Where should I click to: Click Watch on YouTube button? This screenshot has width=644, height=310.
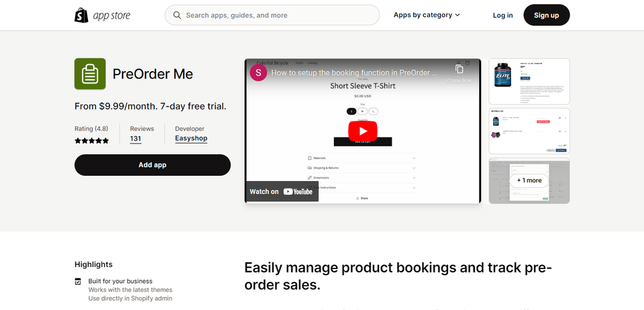point(281,191)
